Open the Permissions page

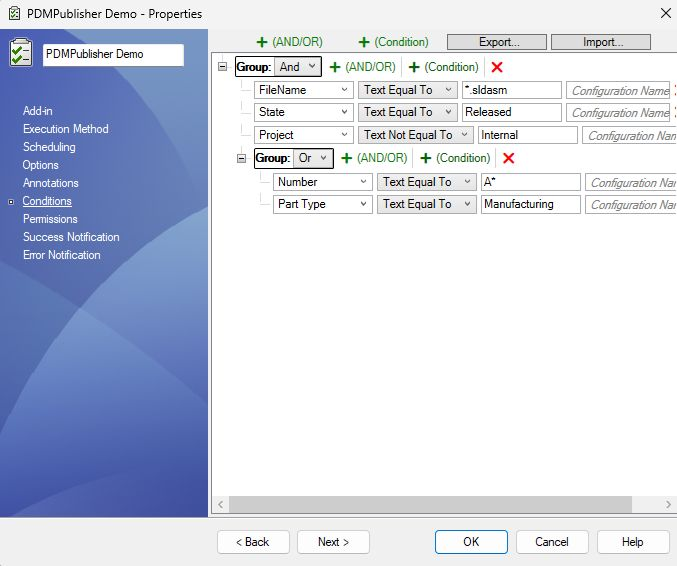point(50,219)
